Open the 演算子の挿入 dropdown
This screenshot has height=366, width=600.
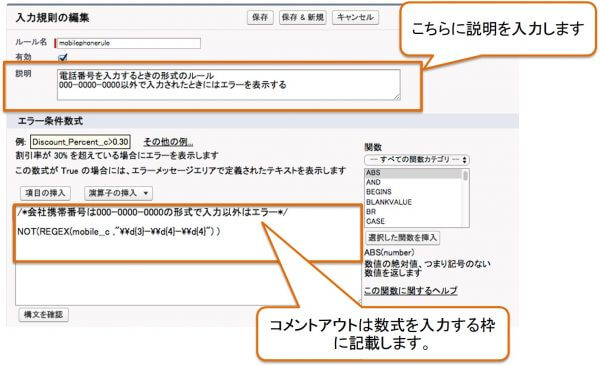point(118,193)
